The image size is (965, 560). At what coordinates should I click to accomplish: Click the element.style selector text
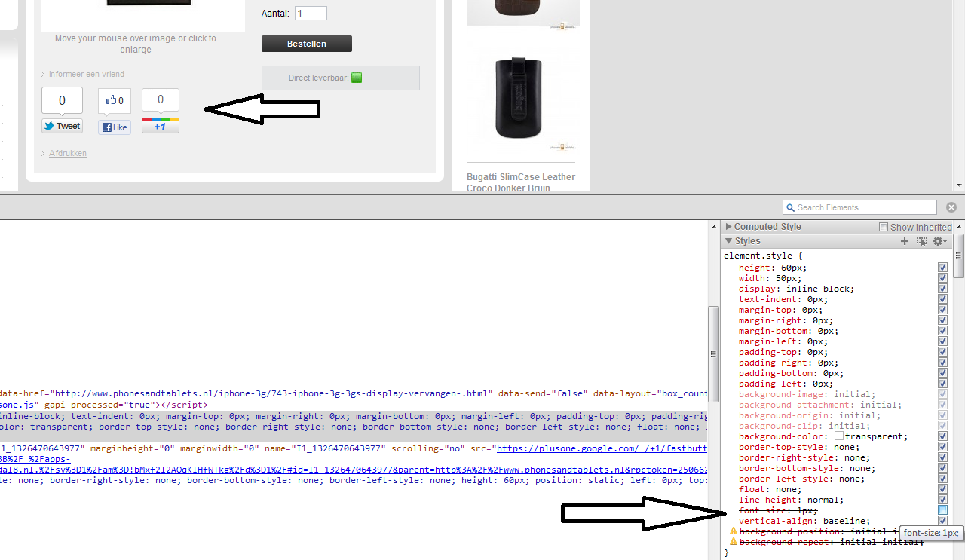760,256
